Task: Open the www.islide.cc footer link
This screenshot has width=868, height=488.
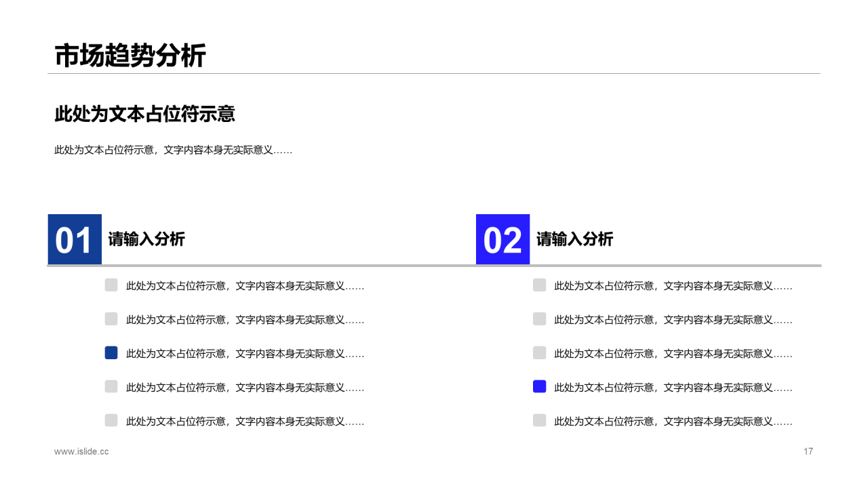Action: coord(81,451)
